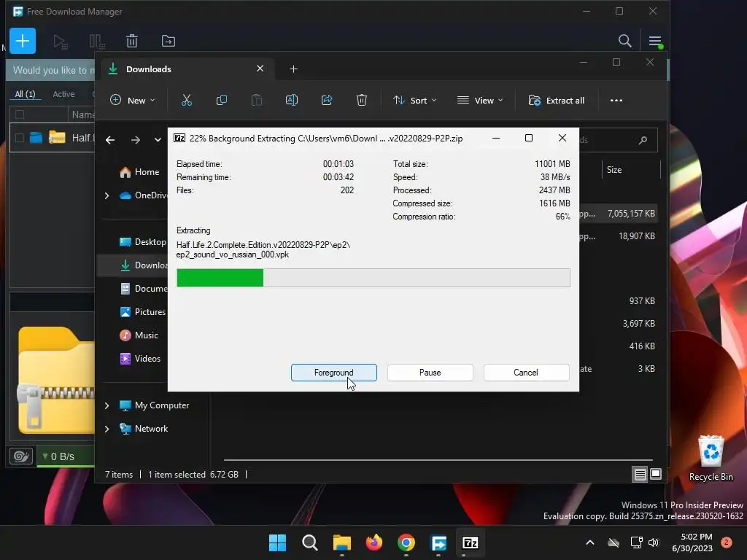Tick the Half.Life download row checkbox
747x560 pixels.
point(20,138)
